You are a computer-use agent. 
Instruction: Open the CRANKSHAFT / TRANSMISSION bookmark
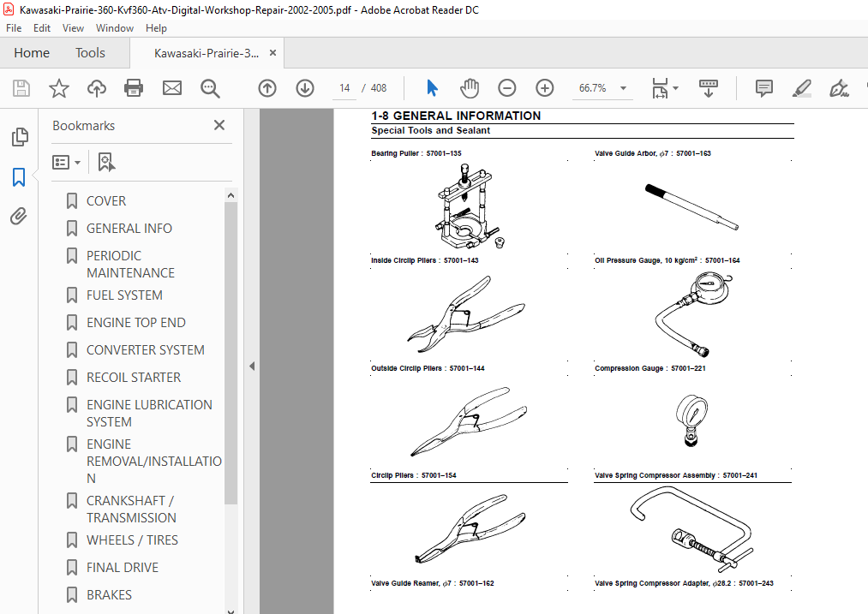pos(131,509)
